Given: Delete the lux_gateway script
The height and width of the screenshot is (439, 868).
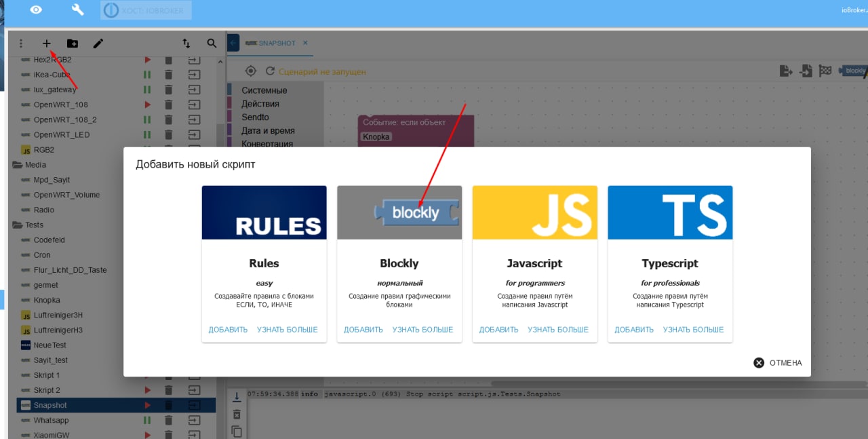Looking at the screenshot, I should click(x=169, y=90).
